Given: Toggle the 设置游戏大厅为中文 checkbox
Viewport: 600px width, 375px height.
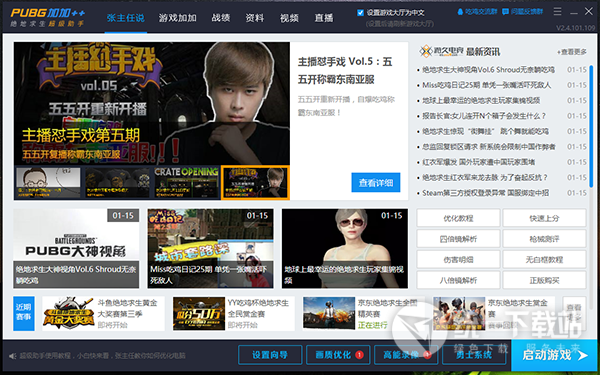Looking at the screenshot, I should click(x=360, y=13).
